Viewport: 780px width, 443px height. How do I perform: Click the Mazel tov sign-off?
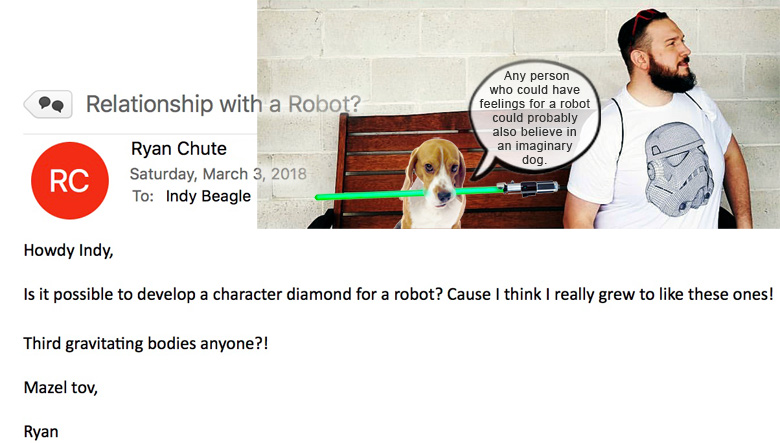(61, 387)
